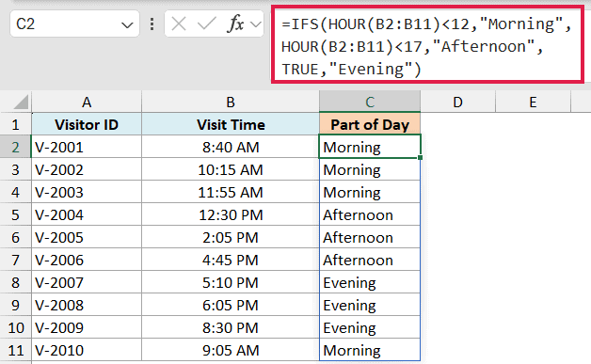
Task: Select the 8:40 AM time cell
Action: pos(231,147)
